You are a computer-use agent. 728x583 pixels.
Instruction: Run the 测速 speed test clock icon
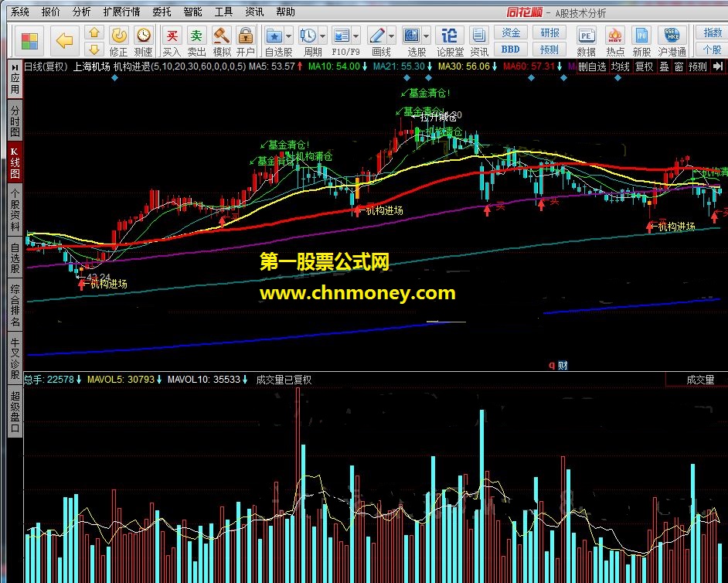coord(144,36)
